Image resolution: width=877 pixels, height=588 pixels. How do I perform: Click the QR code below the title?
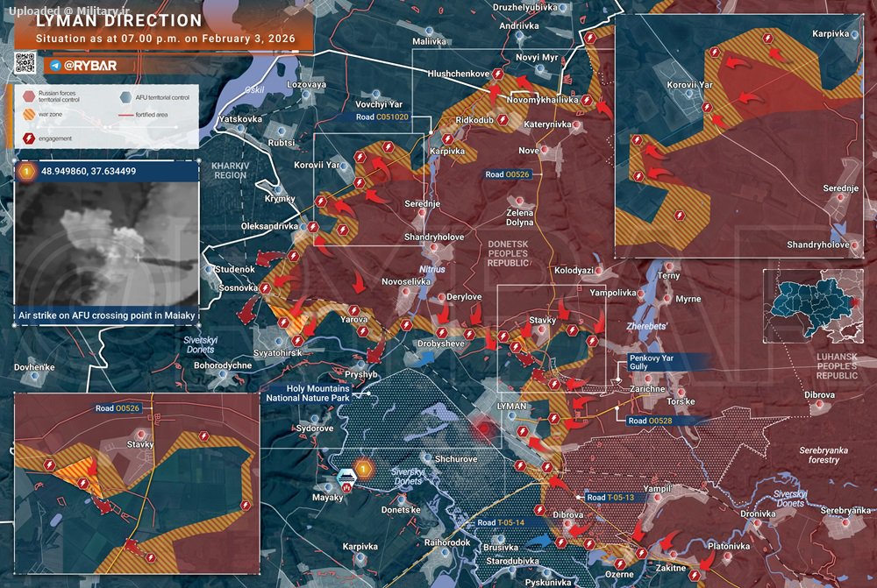(25, 63)
